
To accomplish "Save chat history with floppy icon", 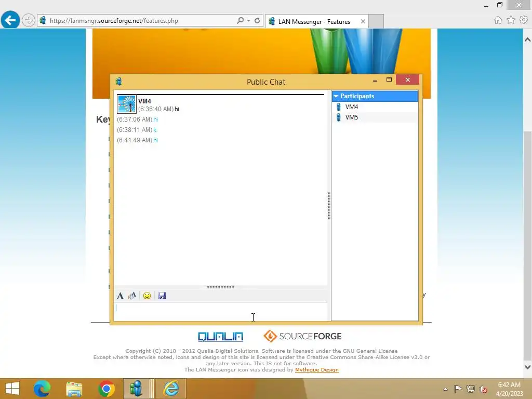I will point(162,296).
